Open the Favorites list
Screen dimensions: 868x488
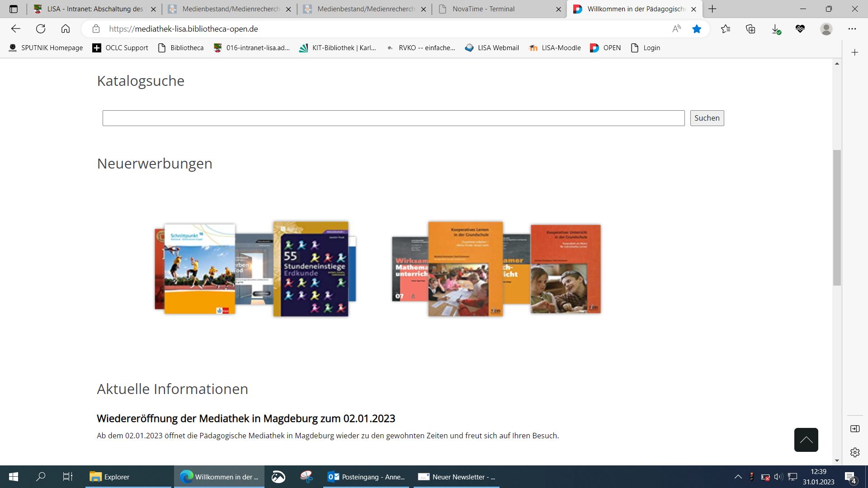pos(726,29)
